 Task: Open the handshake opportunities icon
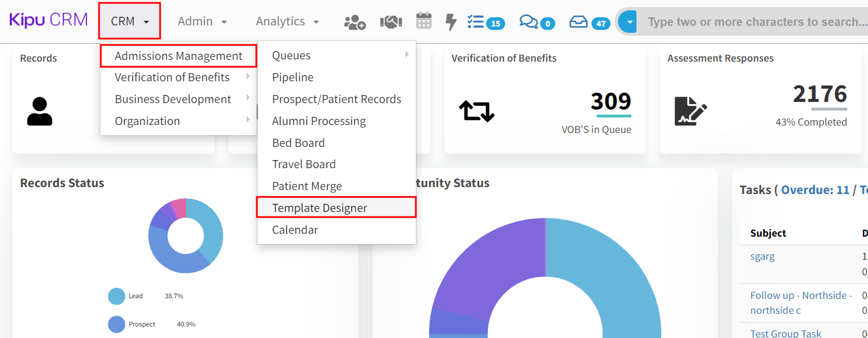coord(391,22)
